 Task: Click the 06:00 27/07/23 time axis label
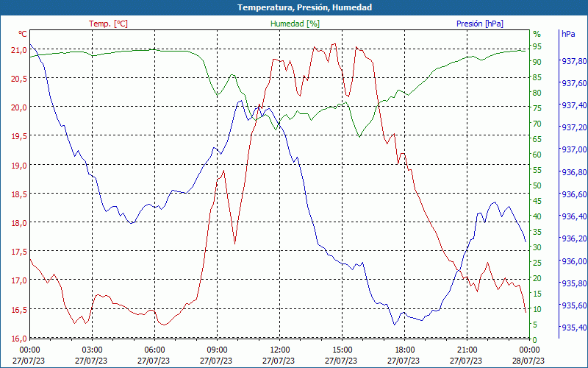pyautogui.click(x=154, y=355)
